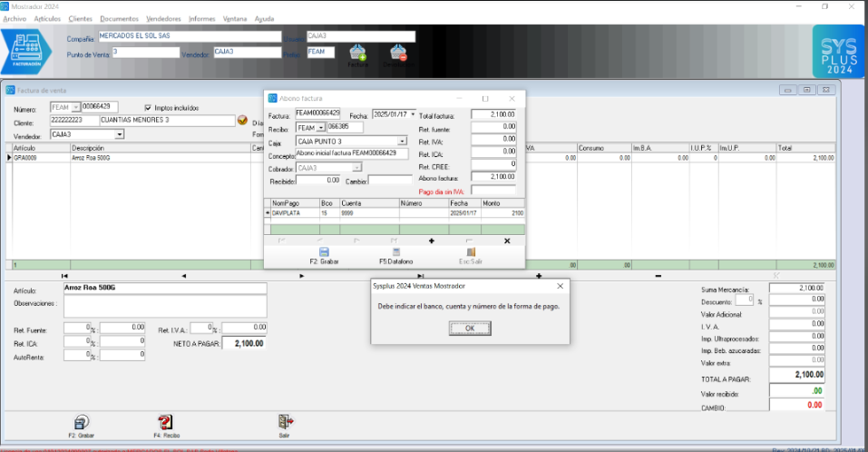Click the Cambio field in Abono factura
Viewport: 868px width, 452px height.
(390, 181)
